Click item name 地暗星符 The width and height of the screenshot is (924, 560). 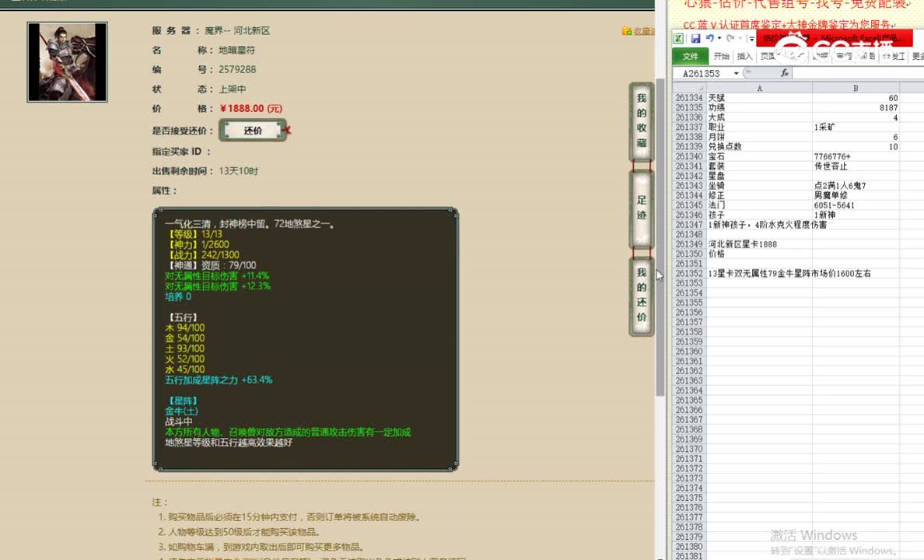[x=237, y=50]
